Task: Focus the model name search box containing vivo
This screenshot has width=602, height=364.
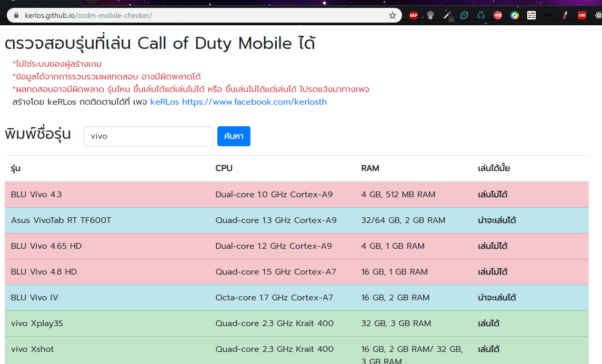Action: point(148,136)
